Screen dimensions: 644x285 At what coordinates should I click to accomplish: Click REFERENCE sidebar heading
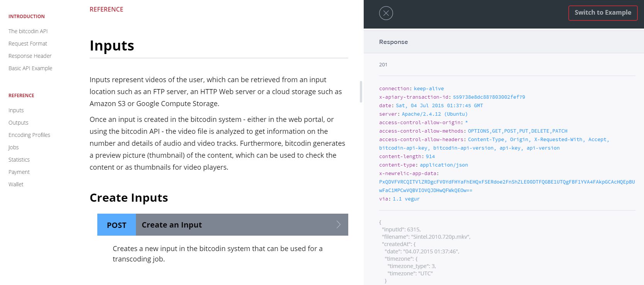tap(21, 96)
